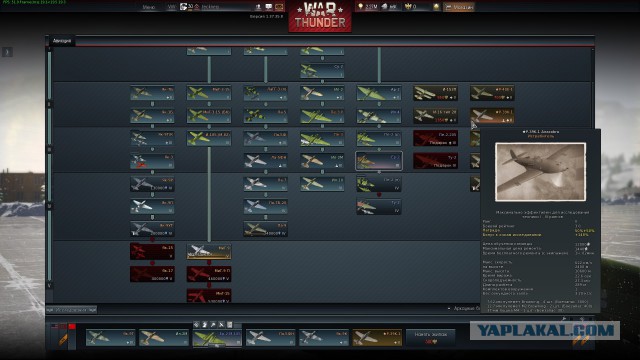This screenshot has width=640, height=360.
Task: Select the premium И-153П biplane card
Action: [x=436, y=93]
